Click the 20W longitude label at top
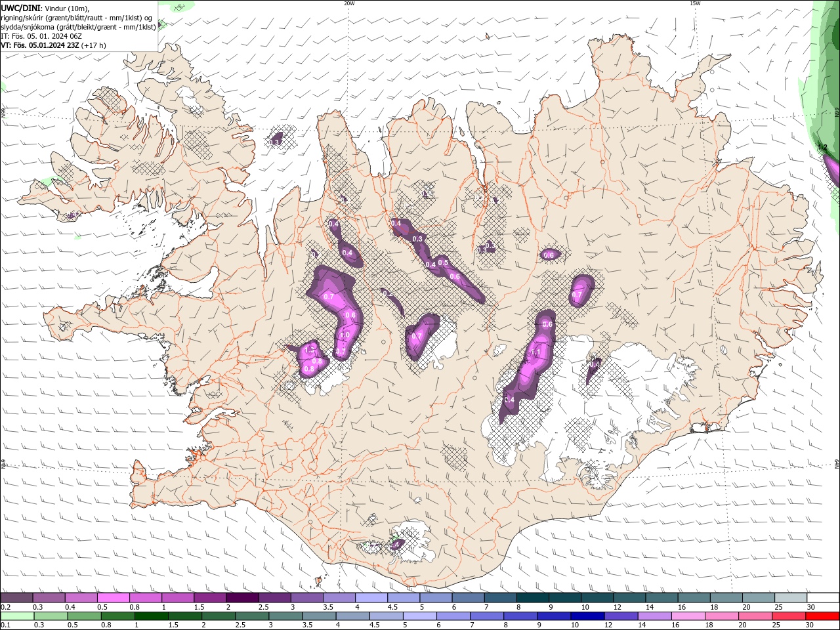The height and width of the screenshot is (630, 840). coord(349,3)
